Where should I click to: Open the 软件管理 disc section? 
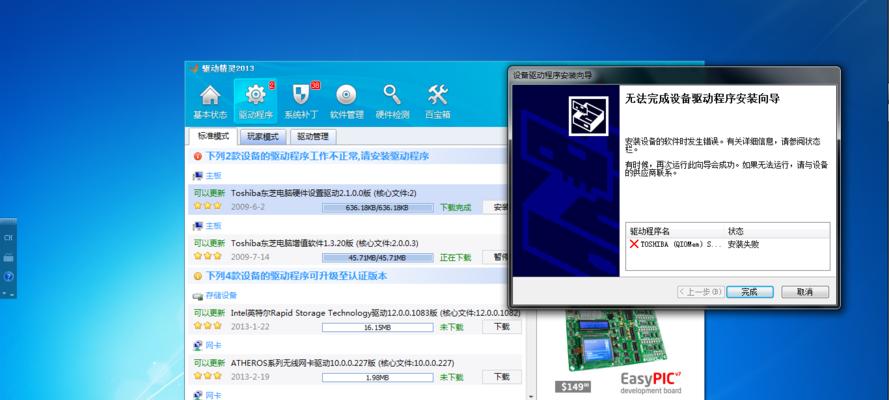(346, 102)
